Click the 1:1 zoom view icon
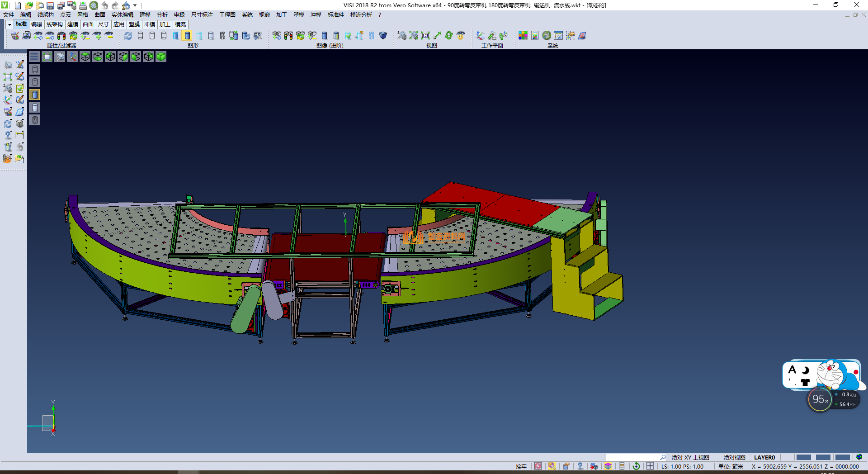This screenshot has height=474, width=868. (x=425, y=36)
